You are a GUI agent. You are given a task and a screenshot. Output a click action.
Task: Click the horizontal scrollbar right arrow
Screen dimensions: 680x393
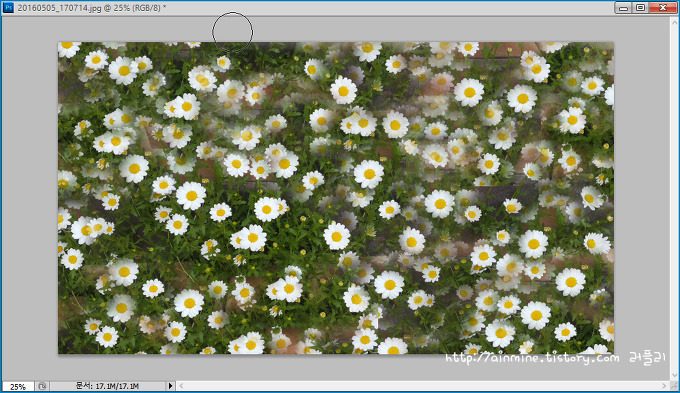click(x=664, y=386)
